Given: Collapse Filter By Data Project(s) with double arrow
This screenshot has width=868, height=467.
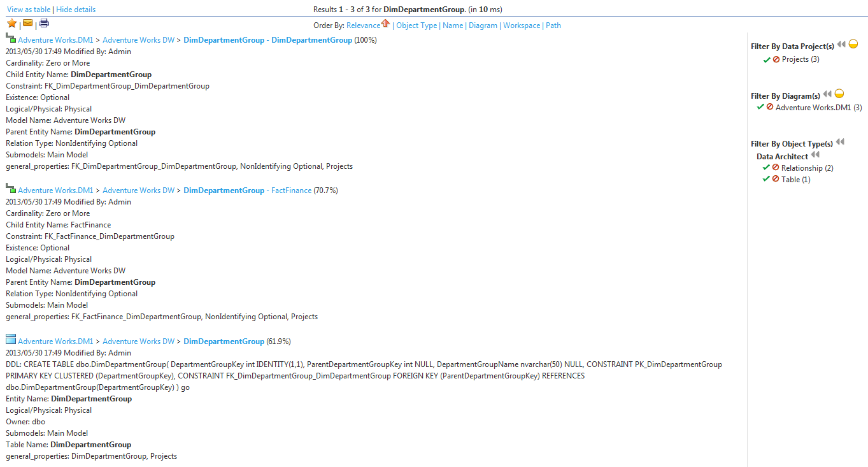Looking at the screenshot, I should (841, 45).
